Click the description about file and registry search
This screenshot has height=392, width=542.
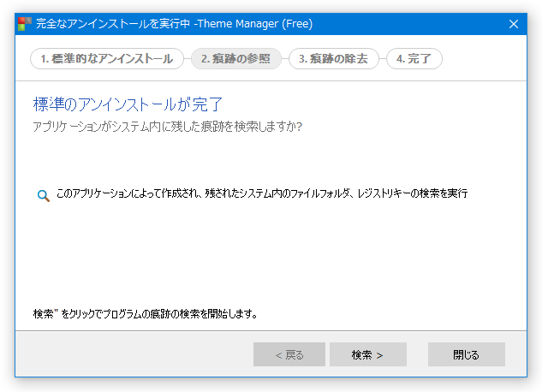262,193
